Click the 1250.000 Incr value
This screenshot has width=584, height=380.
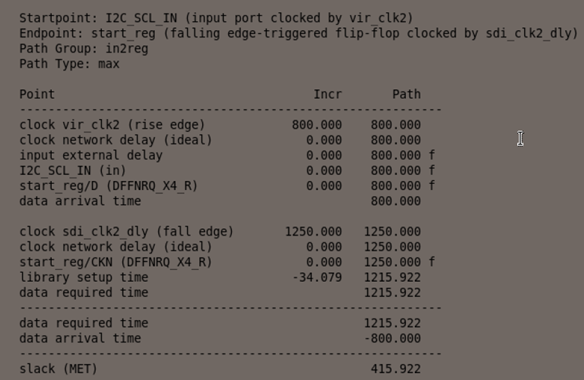313,232
